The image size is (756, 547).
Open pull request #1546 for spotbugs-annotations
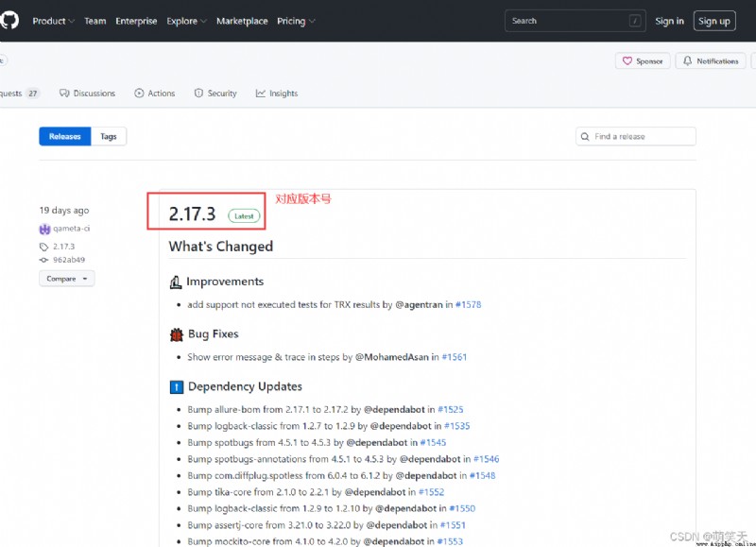coord(486,459)
